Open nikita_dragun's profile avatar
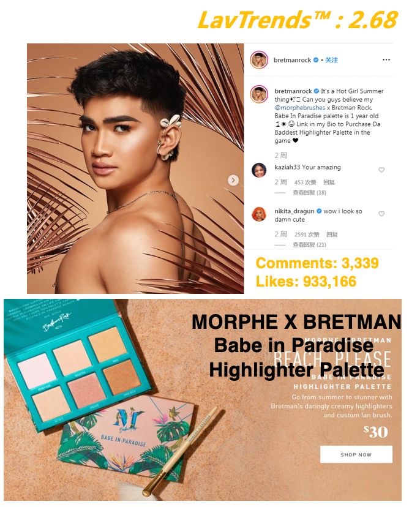 tap(259, 214)
